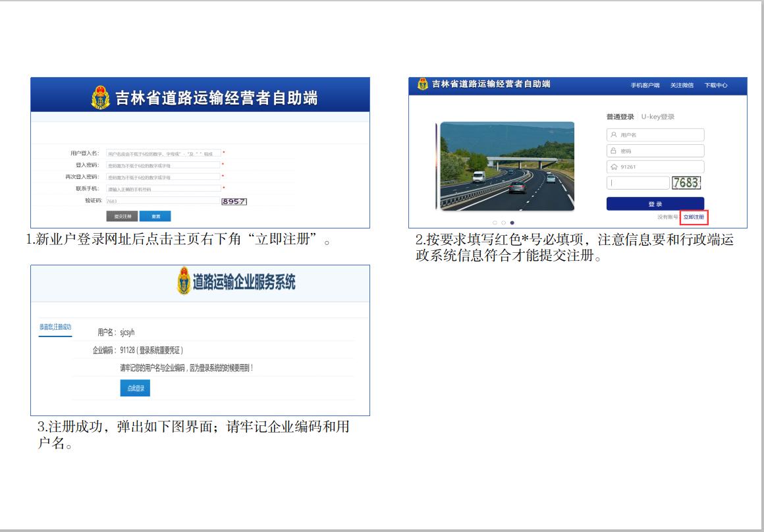Select the first carousel dot under the highway photo
The image size is (764, 532).
pyautogui.click(x=495, y=223)
